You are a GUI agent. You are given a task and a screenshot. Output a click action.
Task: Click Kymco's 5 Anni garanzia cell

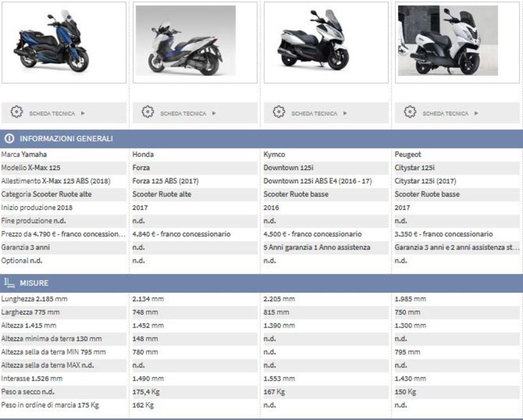coord(320,247)
